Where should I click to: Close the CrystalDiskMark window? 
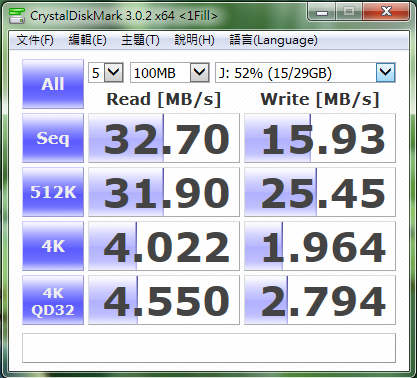point(386,13)
